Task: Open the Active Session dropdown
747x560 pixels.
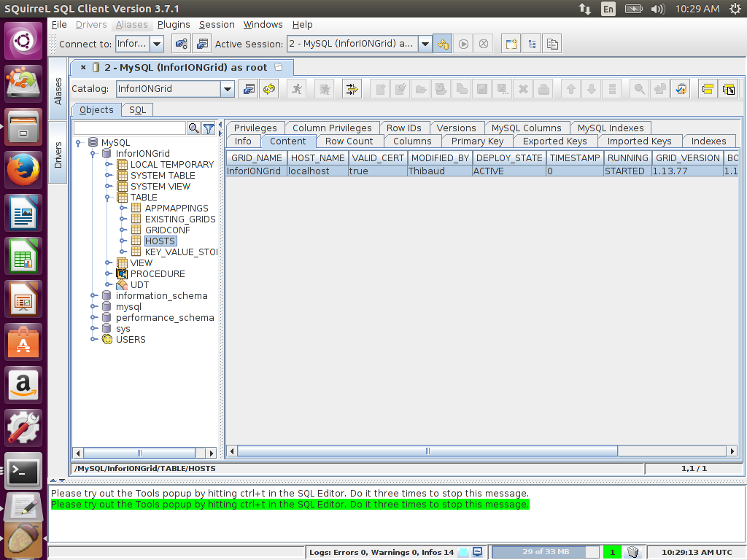Action: coord(425,44)
